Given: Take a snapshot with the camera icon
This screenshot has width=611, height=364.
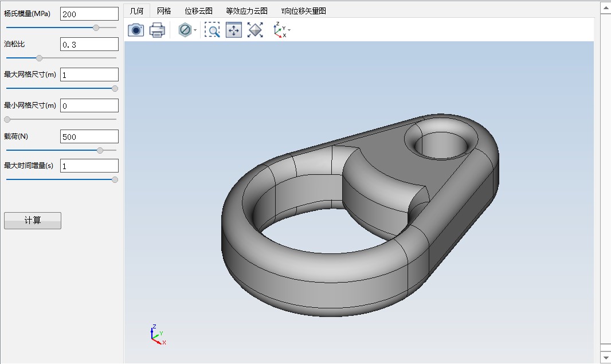Looking at the screenshot, I should coord(136,30).
